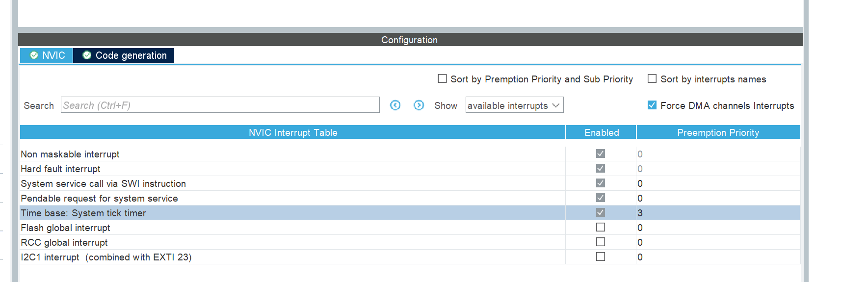Screen dimensions: 868x282
Task: Click the NVIC Interrupt Table column header
Action: [x=292, y=132]
